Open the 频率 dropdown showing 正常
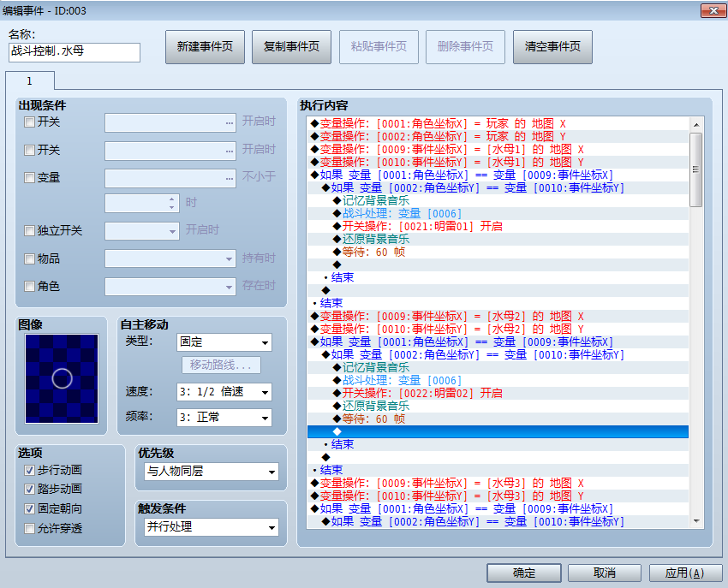The width and height of the screenshot is (728, 588). point(224,417)
